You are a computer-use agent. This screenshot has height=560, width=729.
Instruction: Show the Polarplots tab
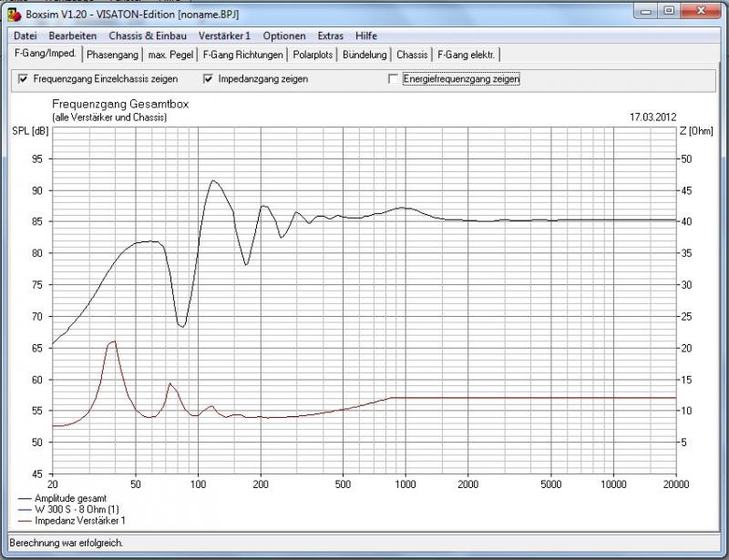(313, 56)
